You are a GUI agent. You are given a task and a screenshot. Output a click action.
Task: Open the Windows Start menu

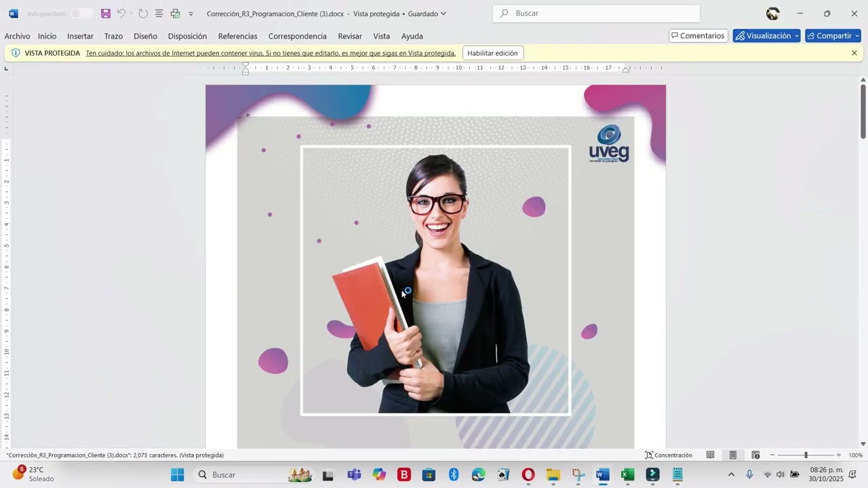(178, 475)
